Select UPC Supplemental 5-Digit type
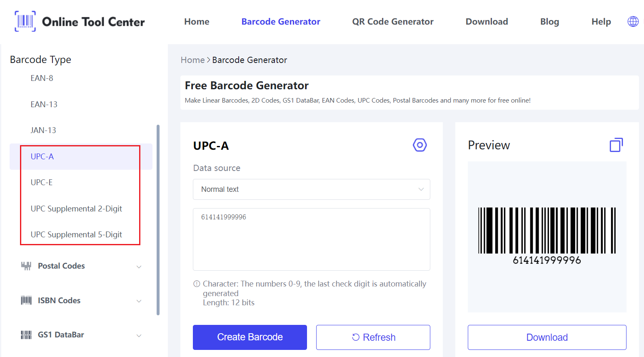This screenshot has height=357, width=644. [x=76, y=234]
